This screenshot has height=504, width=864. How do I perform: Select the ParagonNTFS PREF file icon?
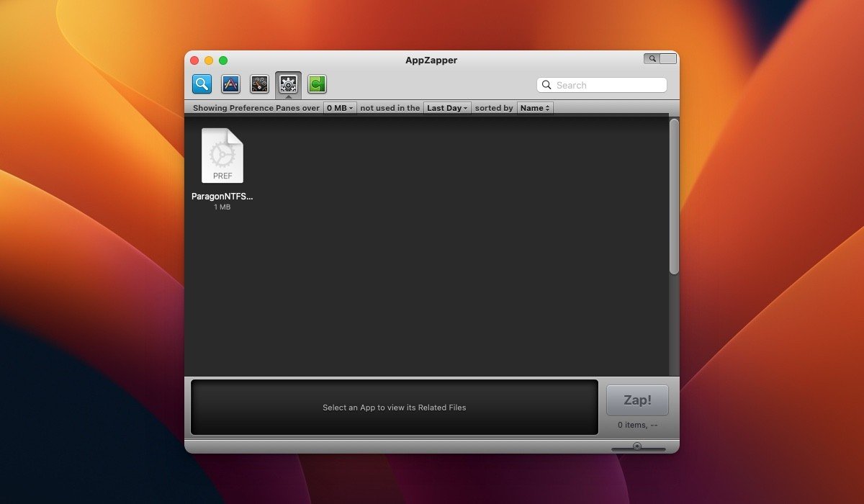click(222, 156)
